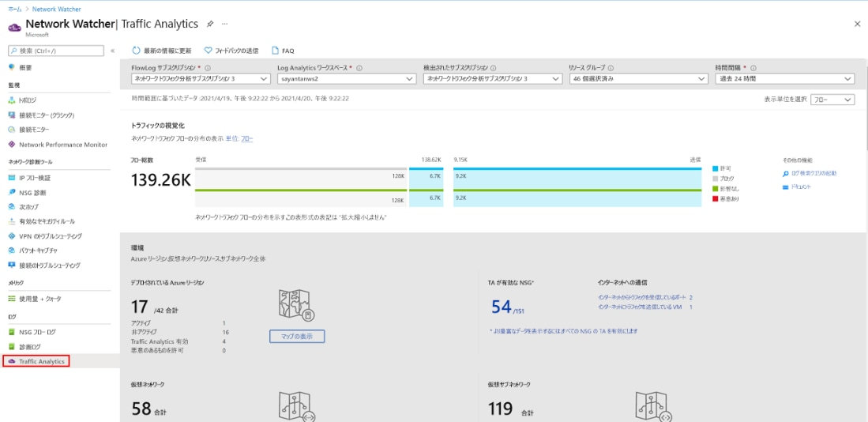Expand the 検出されたサブスクリプション dropdown
This screenshot has height=422, width=868.
pos(493,79)
